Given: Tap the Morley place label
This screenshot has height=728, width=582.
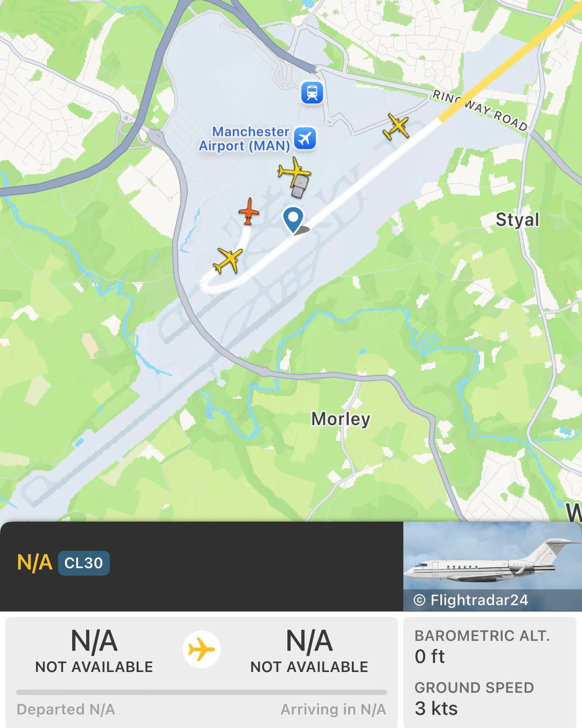Looking at the screenshot, I should point(341,419).
